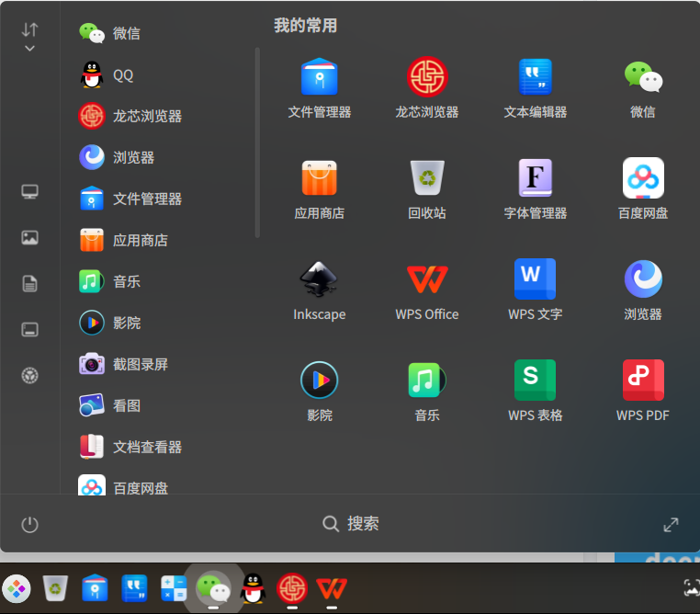Open 应用商店 in 我的常用 grid

coord(319,189)
